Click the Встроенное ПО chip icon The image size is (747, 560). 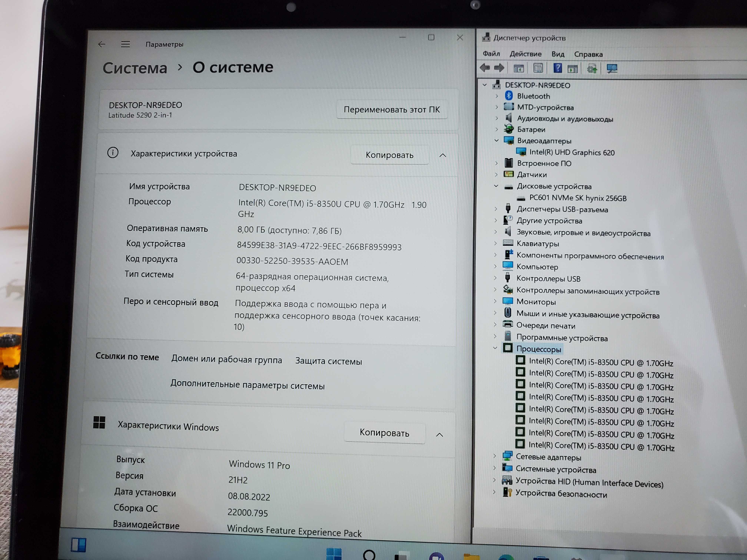(x=509, y=163)
